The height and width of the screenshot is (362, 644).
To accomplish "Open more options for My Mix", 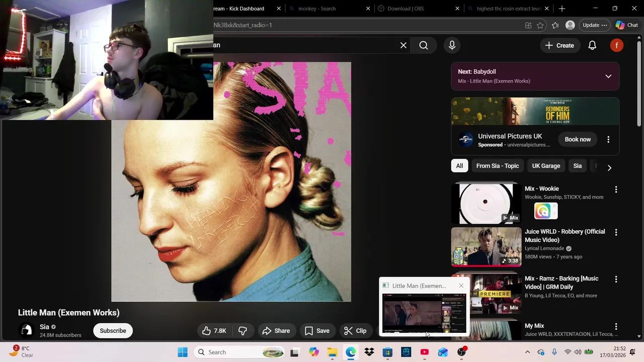I will coord(616,327).
